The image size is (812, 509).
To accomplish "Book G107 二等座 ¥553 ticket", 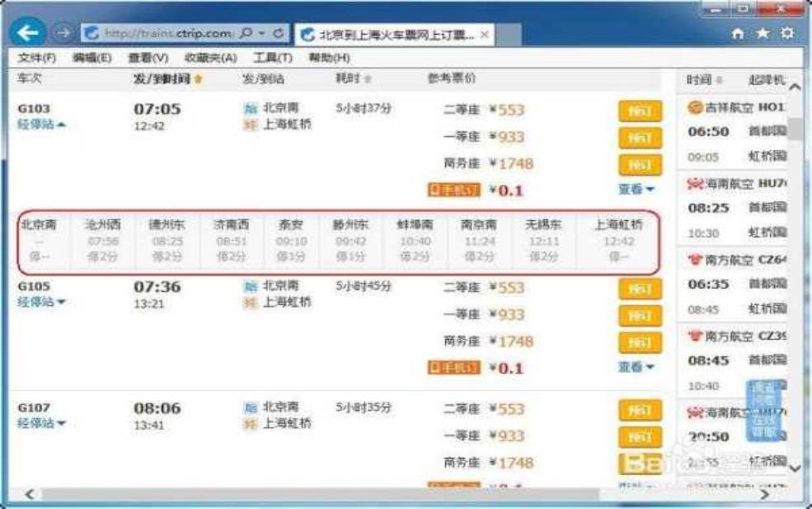I will click(640, 411).
